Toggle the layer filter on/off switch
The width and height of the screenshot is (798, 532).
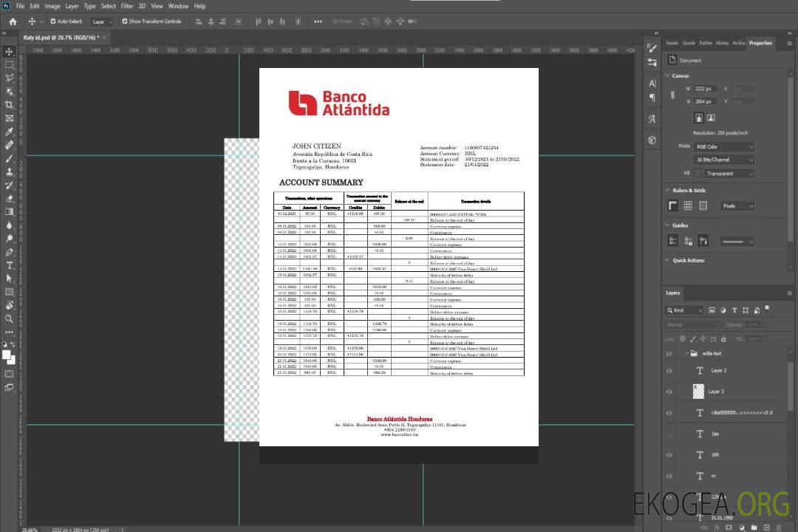pyautogui.click(x=767, y=309)
